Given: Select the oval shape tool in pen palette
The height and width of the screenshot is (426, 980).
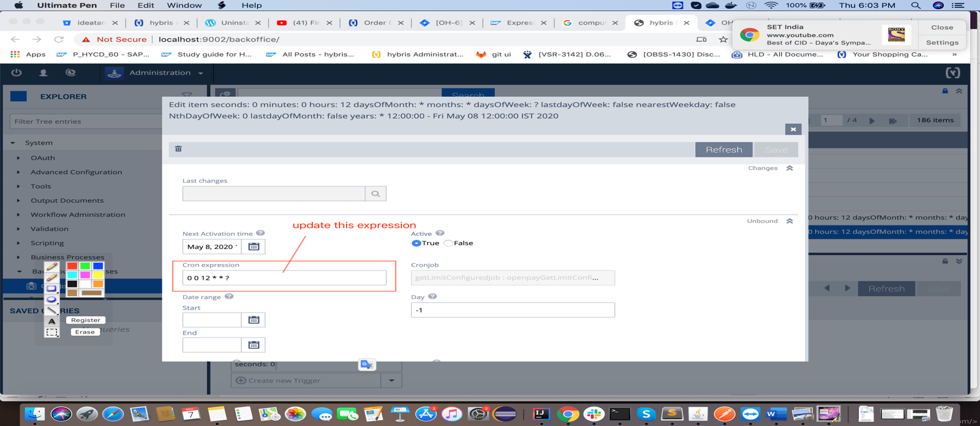Looking at the screenshot, I should point(52,300).
